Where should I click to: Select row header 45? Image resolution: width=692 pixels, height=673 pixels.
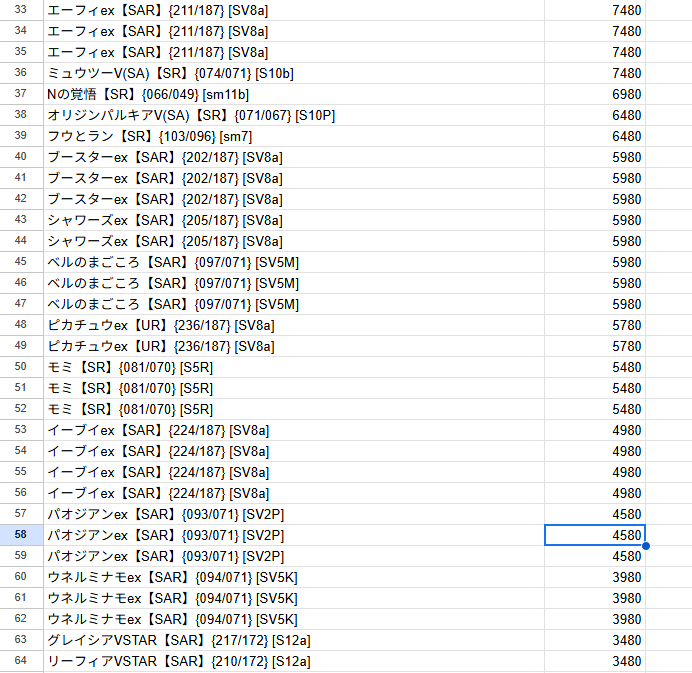[x=21, y=262]
